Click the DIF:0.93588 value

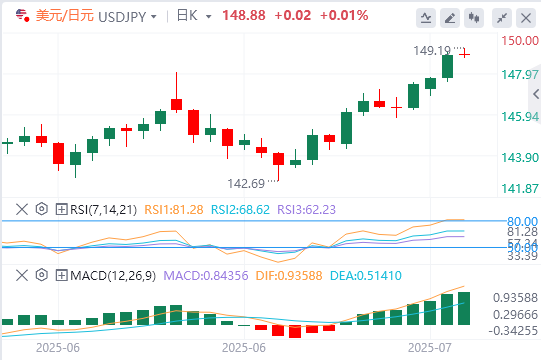click(x=289, y=275)
